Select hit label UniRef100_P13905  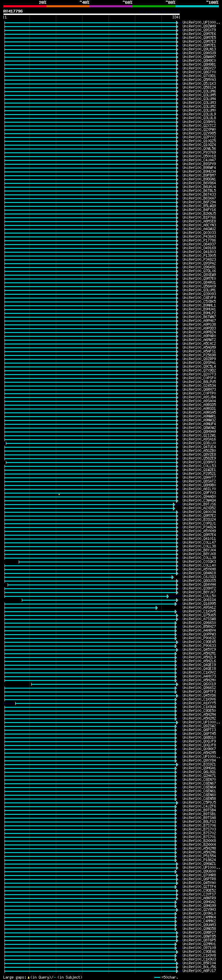pos(199,255)
